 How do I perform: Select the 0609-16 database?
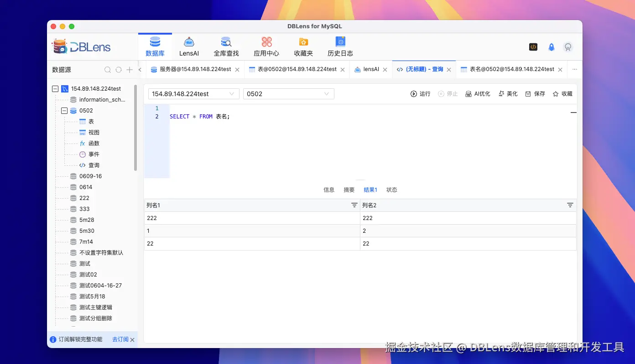click(86, 176)
